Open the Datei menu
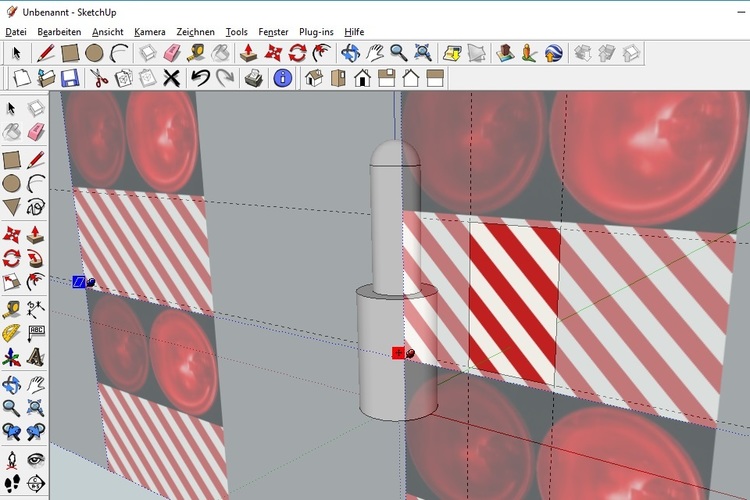Screen dimensions: 750x500 point(16,32)
